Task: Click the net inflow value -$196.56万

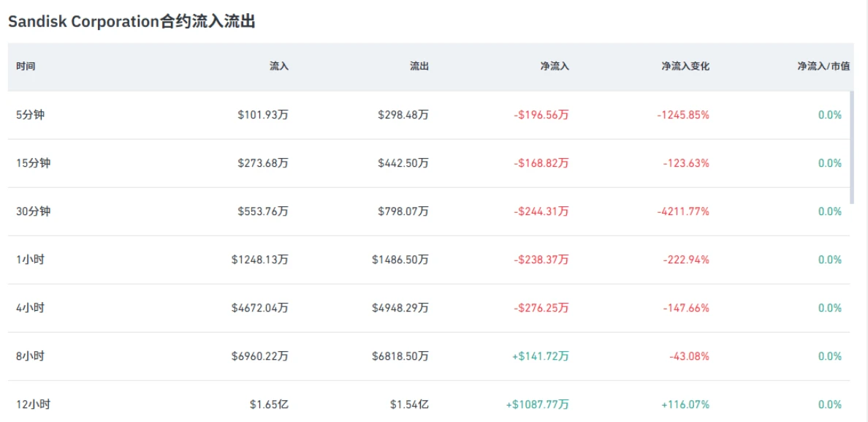Action: 541,116
